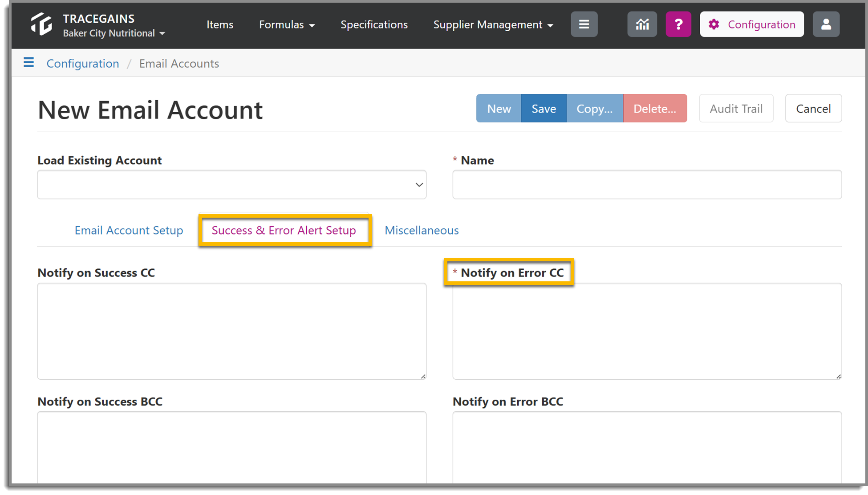Viewport: 868px width, 495px height.
Task: Open the Audit Trail
Action: (x=736, y=108)
